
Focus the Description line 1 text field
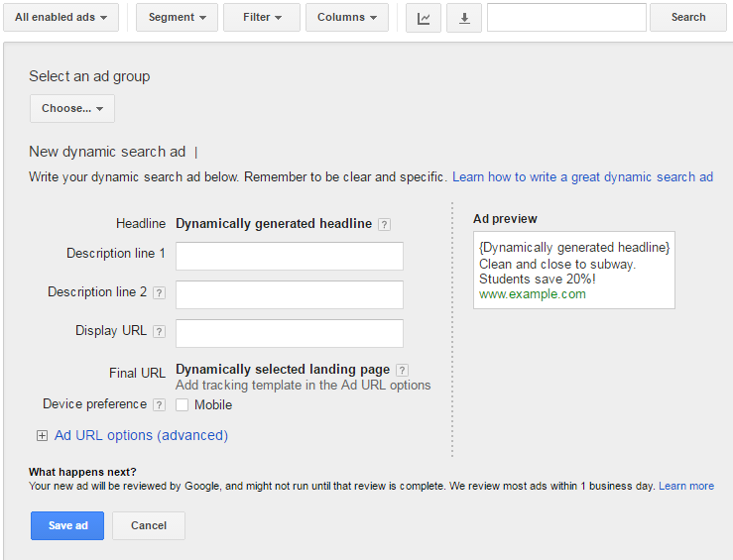(290, 256)
